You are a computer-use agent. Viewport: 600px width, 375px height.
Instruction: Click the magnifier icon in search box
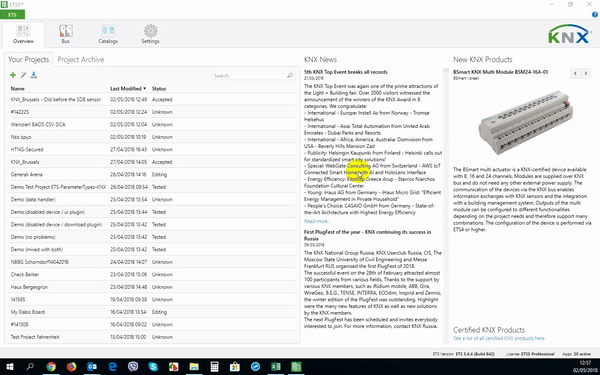coord(290,76)
